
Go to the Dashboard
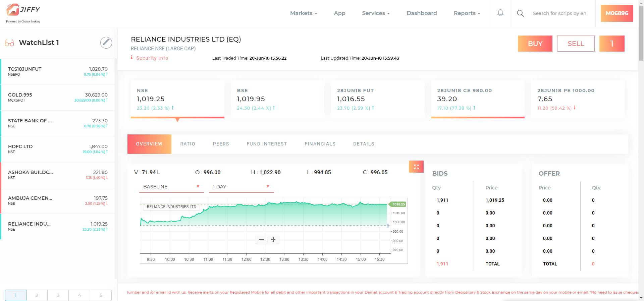click(422, 13)
